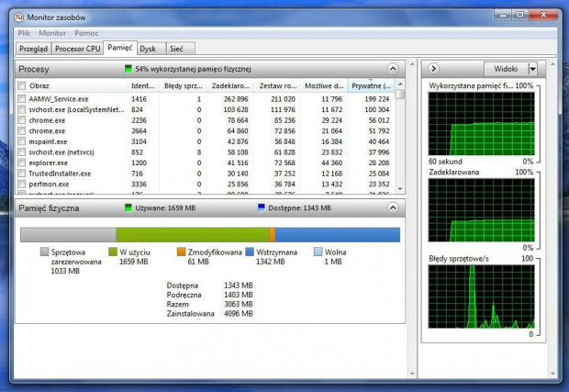
Task: Click the green physical memory usage indicator
Action: click(x=128, y=69)
